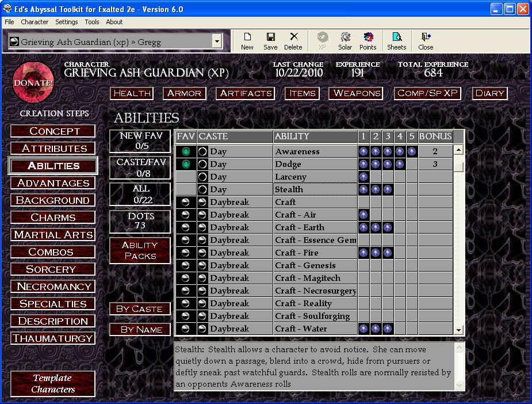Click the New character toolbar icon

247,41
